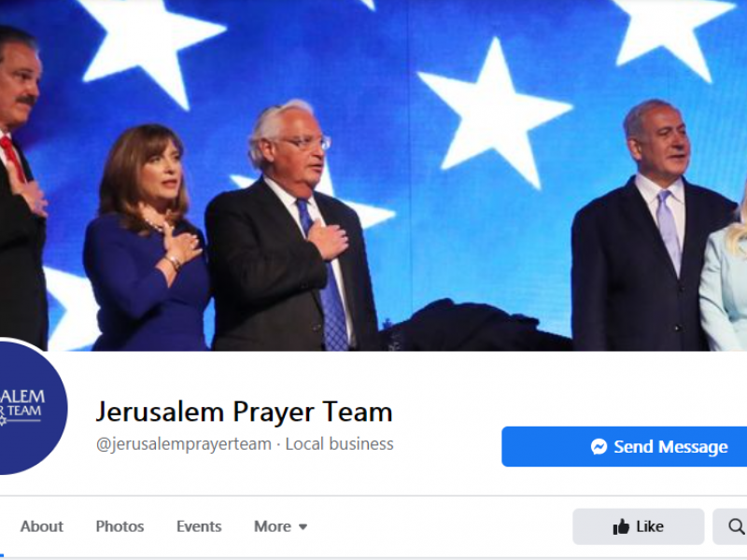Like the Jerusalem Prayer Team page
This screenshot has height=560, width=747.
point(639,526)
